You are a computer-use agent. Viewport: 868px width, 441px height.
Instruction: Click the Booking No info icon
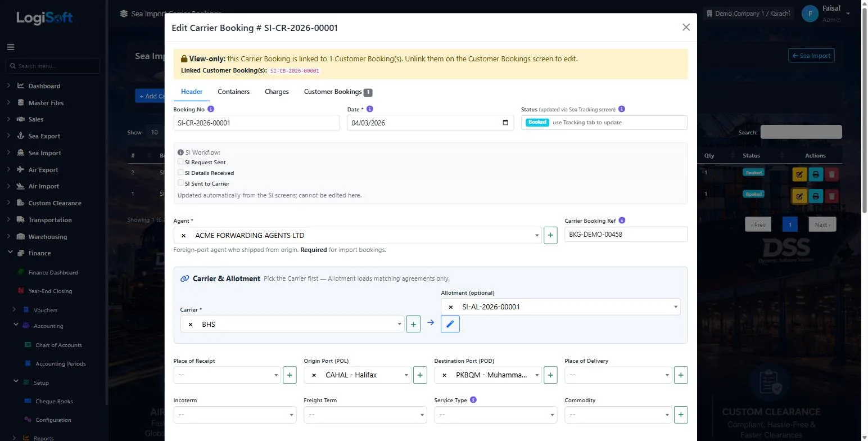[211, 109]
